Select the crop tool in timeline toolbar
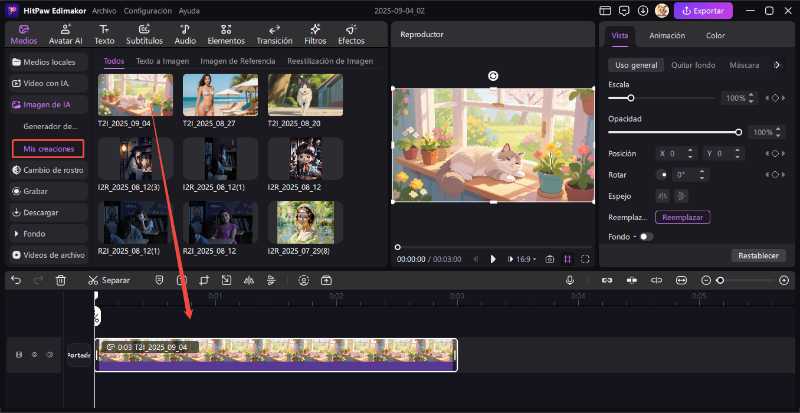The image size is (800, 413). point(203,280)
